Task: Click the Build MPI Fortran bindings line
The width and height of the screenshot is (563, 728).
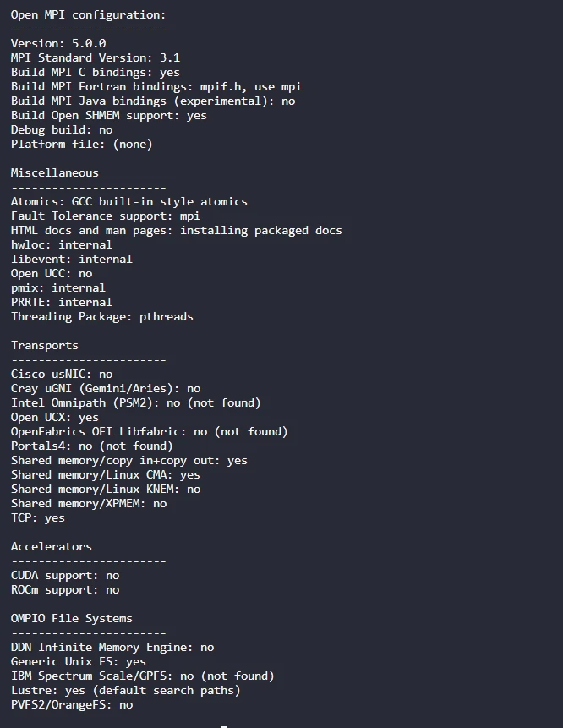Action: pos(156,86)
